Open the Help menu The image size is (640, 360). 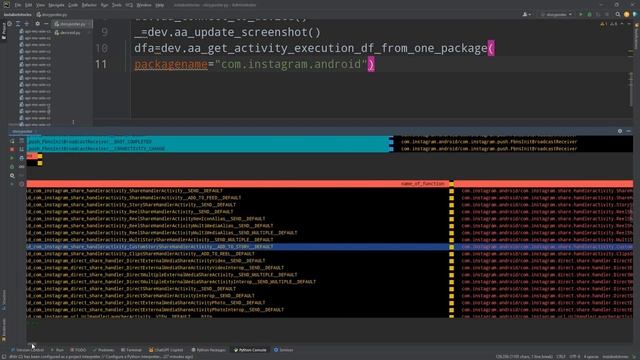tap(160, 5)
